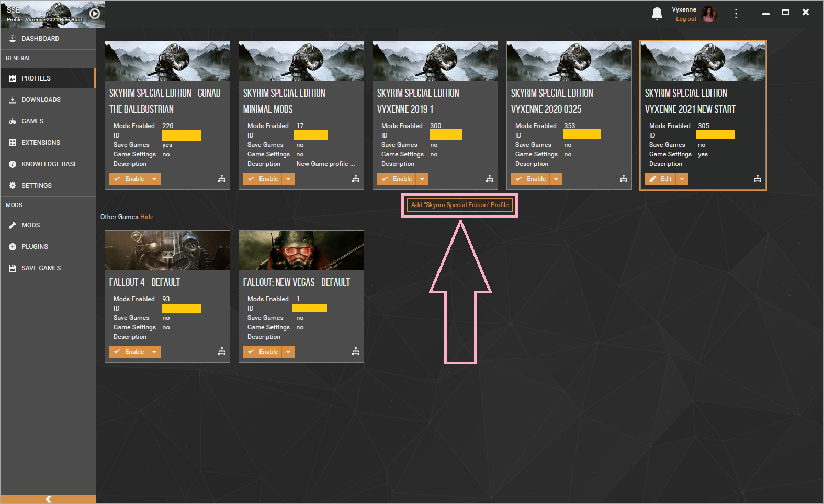Enable the Gonad the Ballbustrian profile
824x504 pixels.
129,179
